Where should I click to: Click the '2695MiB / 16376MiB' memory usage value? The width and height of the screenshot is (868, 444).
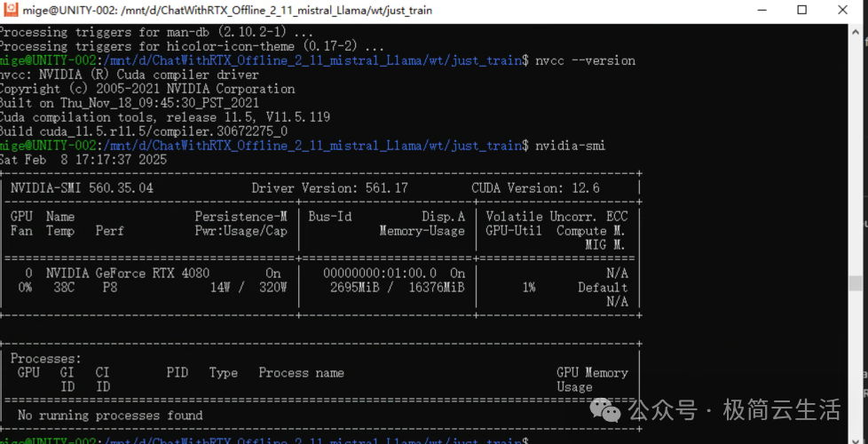coord(398,288)
